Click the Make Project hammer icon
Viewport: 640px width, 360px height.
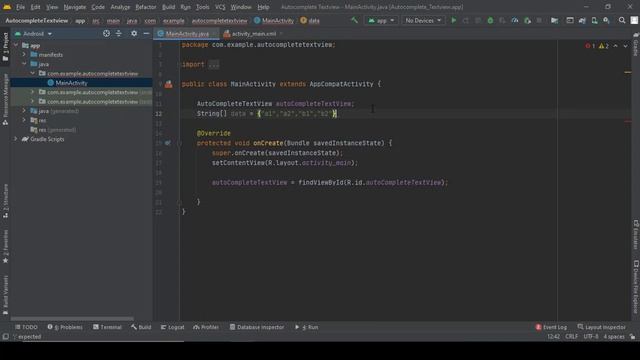(x=354, y=20)
